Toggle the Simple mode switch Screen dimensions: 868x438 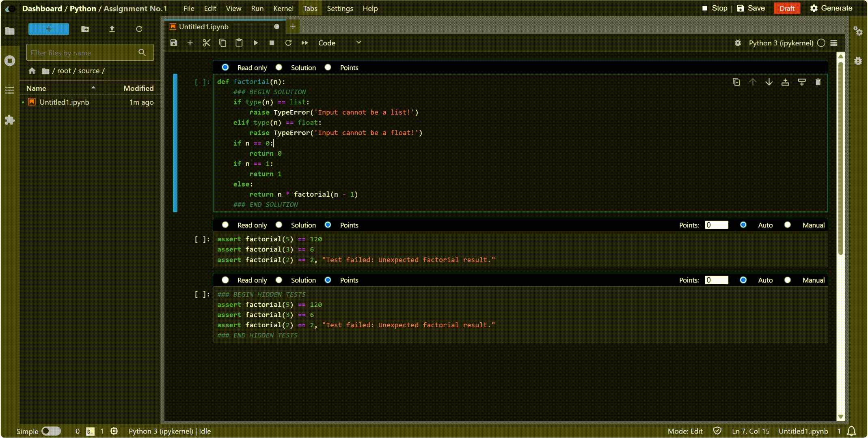click(51, 431)
